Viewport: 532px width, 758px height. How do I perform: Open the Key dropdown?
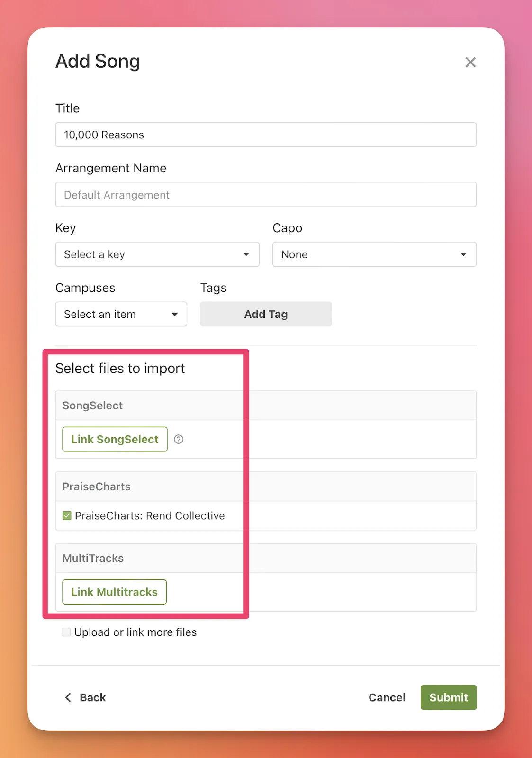tap(157, 254)
